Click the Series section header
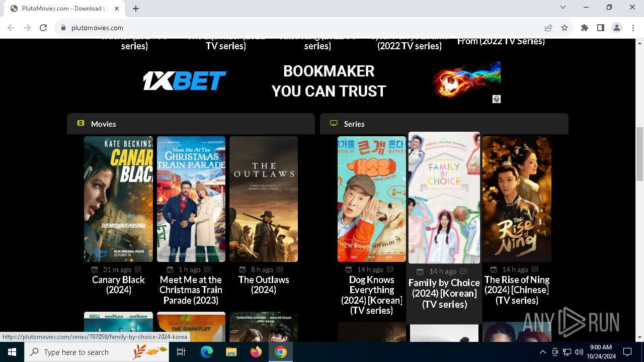The image size is (644, 362). tap(444, 124)
